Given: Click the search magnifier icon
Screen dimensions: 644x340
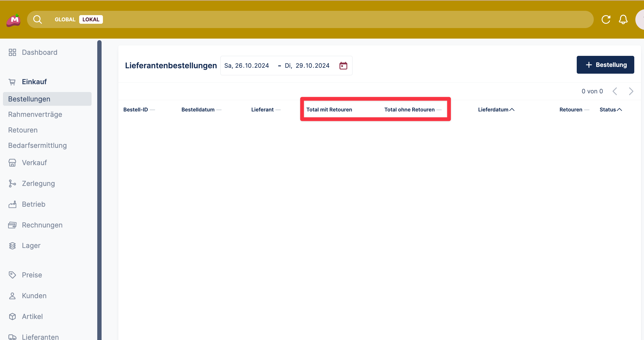Looking at the screenshot, I should coord(38,19).
